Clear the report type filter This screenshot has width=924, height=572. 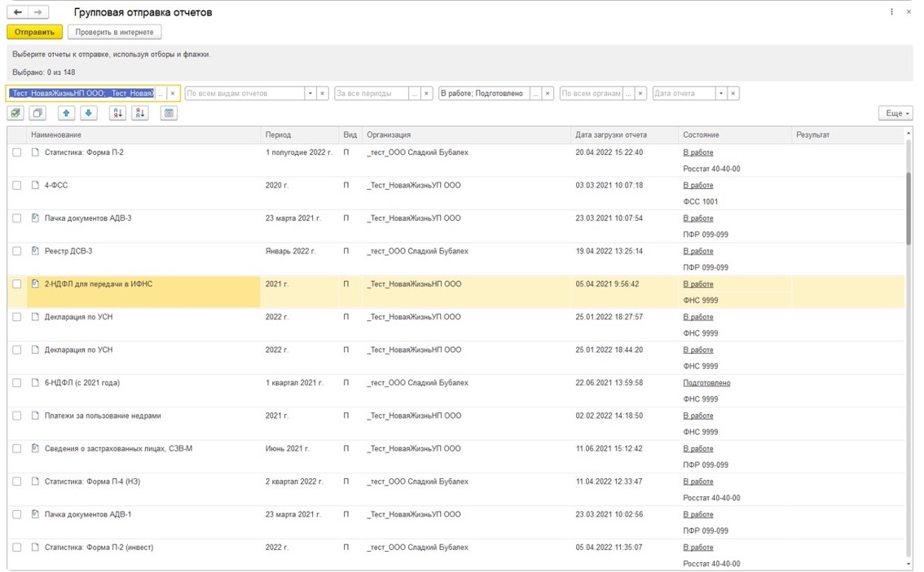coord(323,93)
